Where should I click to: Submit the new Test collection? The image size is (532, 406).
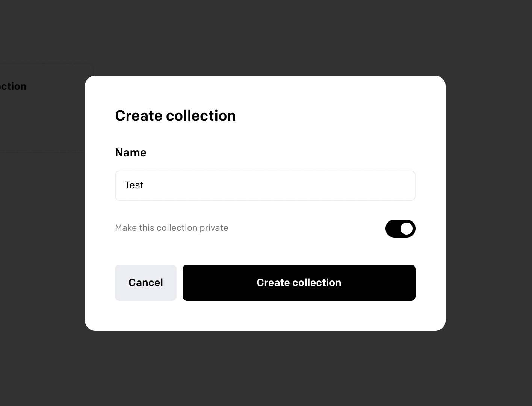pyautogui.click(x=299, y=283)
